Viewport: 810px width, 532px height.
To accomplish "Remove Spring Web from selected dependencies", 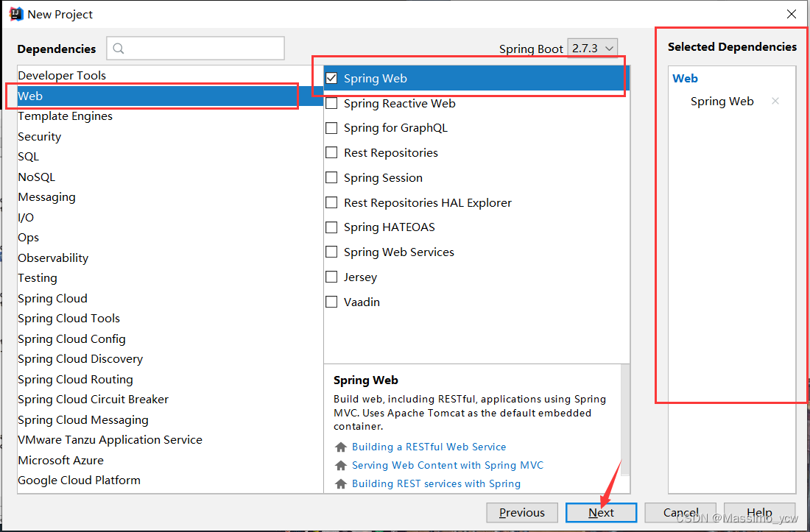I will [x=775, y=101].
